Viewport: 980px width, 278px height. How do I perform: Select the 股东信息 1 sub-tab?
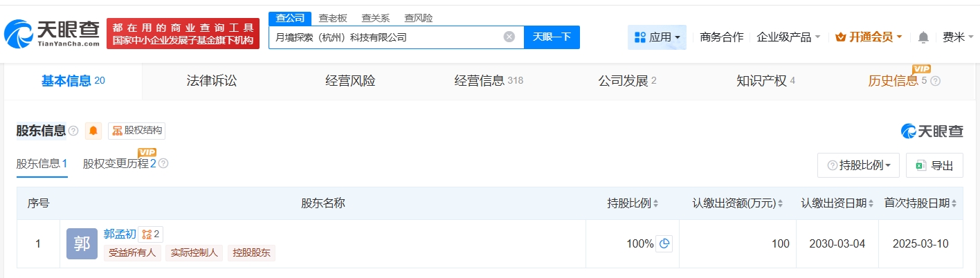tap(42, 164)
